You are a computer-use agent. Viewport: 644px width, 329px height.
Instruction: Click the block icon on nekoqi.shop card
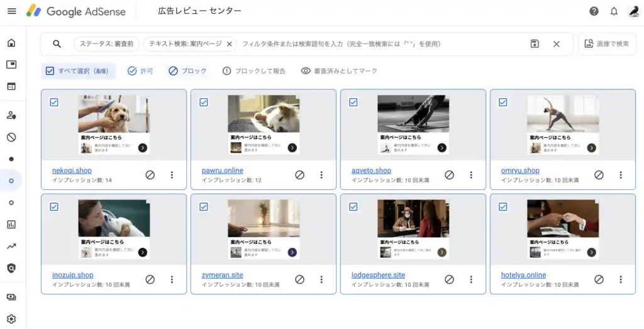click(150, 175)
